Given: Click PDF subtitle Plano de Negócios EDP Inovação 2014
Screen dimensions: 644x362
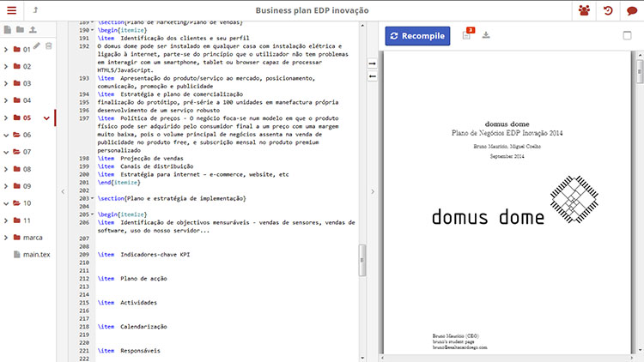Looking at the screenshot, I should pos(507,133).
